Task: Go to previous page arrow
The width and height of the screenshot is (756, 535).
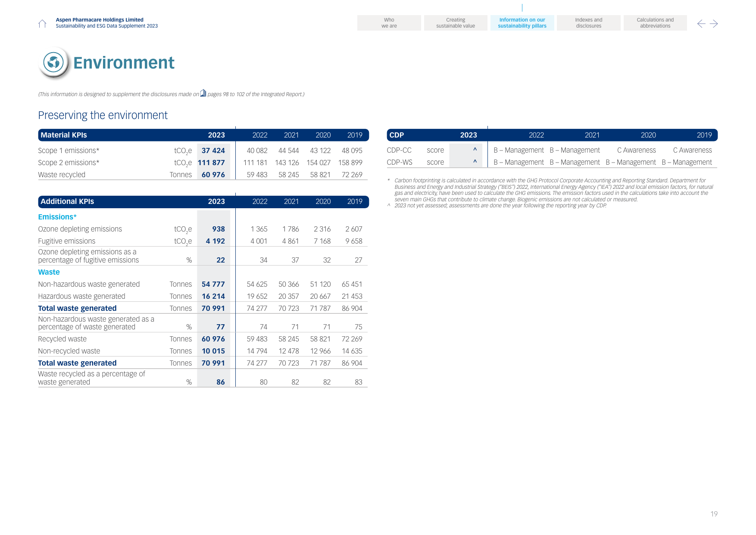Action: tap(701, 24)
